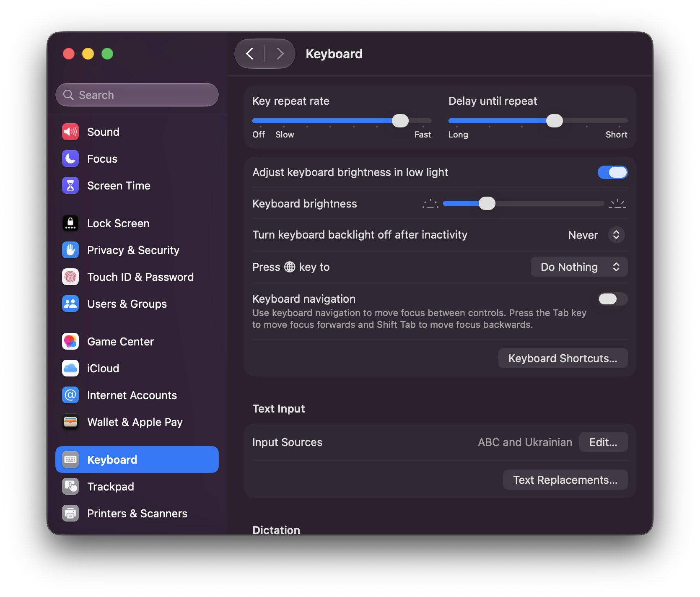Open Internet Accounts settings

(137, 395)
